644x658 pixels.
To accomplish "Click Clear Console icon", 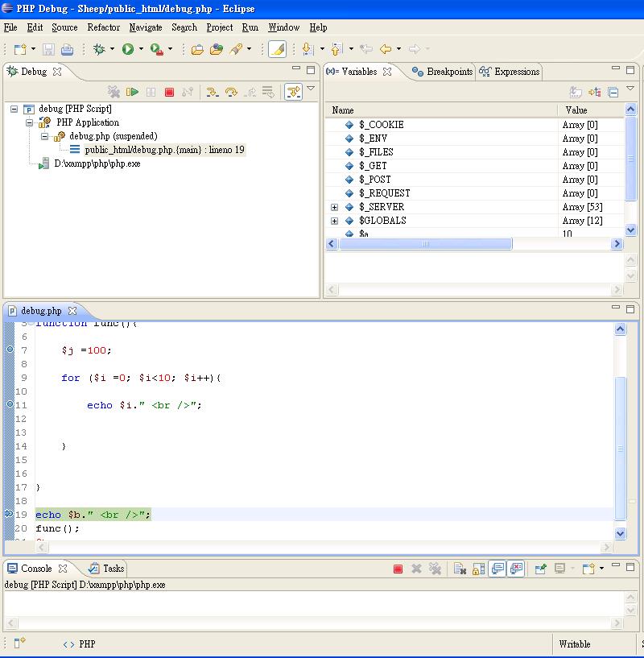I will click(x=460, y=569).
